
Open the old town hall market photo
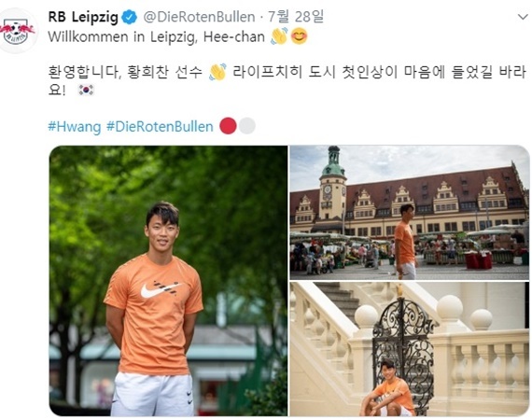(x=409, y=213)
